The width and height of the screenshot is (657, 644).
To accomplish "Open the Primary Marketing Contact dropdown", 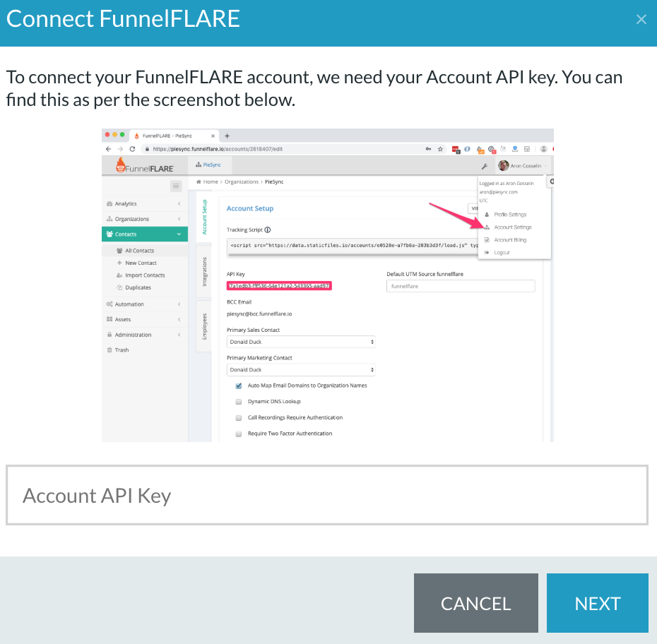I will [x=301, y=370].
